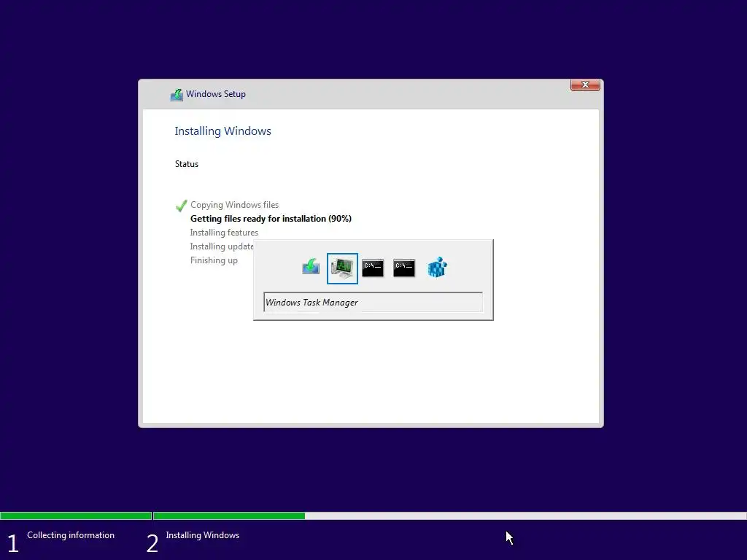
Task: Click the Installing Windows progress bar segment
Action: (x=449, y=516)
